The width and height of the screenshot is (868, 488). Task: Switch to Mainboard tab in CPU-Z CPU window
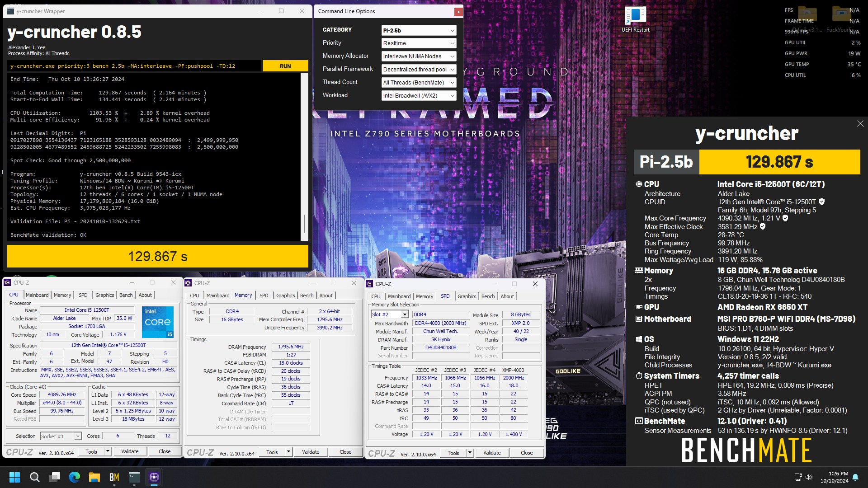click(x=37, y=295)
